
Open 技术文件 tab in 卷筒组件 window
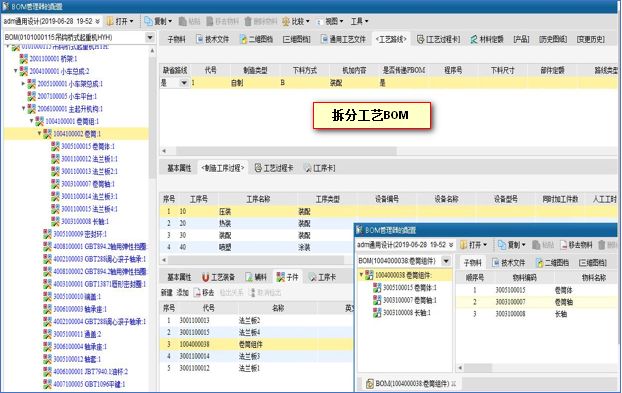(x=509, y=263)
